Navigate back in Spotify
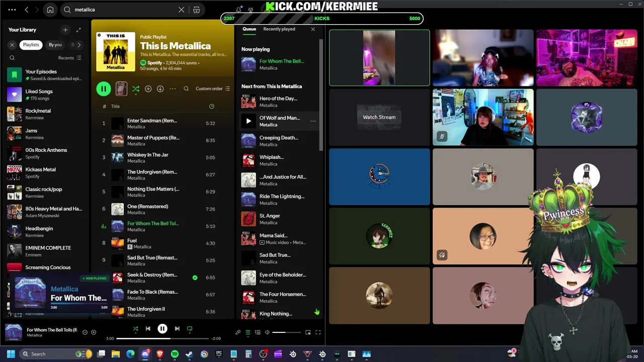This screenshot has height=362, width=644. tap(27, 10)
